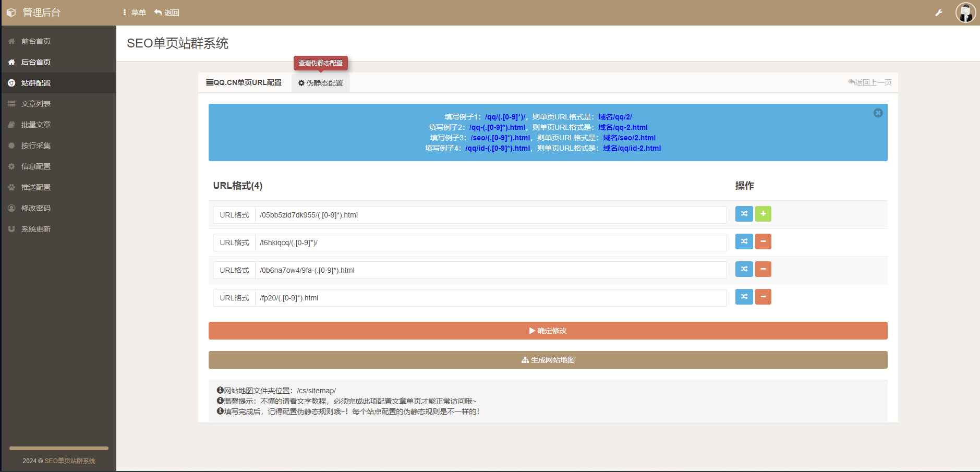This screenshot has height=472, width=980.
Task: Remove the /0b6na7ow4/ URL rule
Action: 763,269
